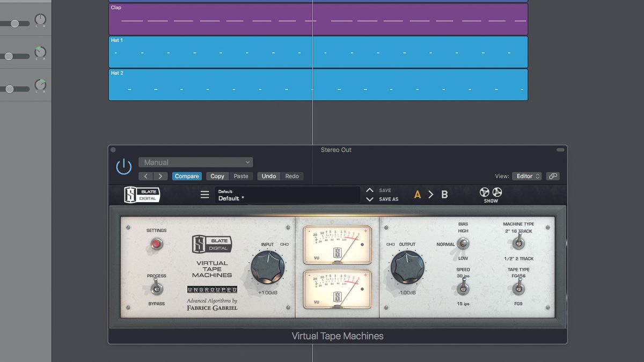Select the Hat 1 region in the arrangement
Screen dimensions: 644x362
tap(317, 52)
